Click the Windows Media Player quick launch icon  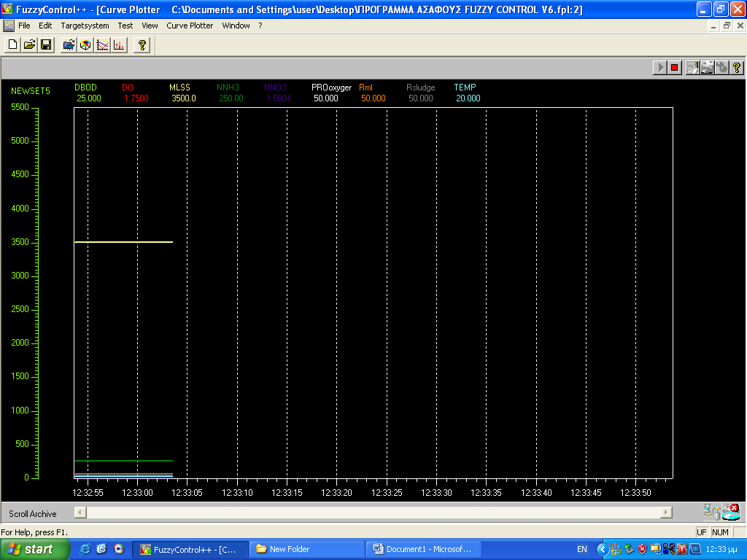coord(119,549)
